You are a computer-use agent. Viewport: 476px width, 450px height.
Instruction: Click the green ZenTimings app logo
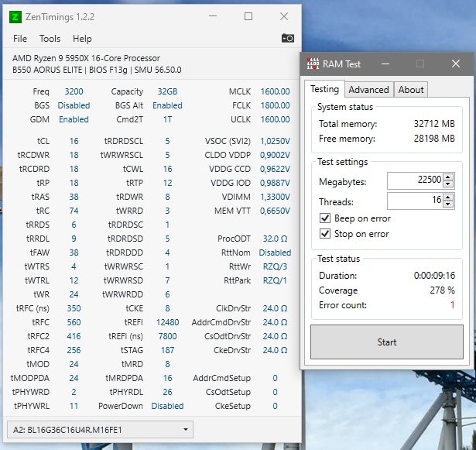coord(15,17)
